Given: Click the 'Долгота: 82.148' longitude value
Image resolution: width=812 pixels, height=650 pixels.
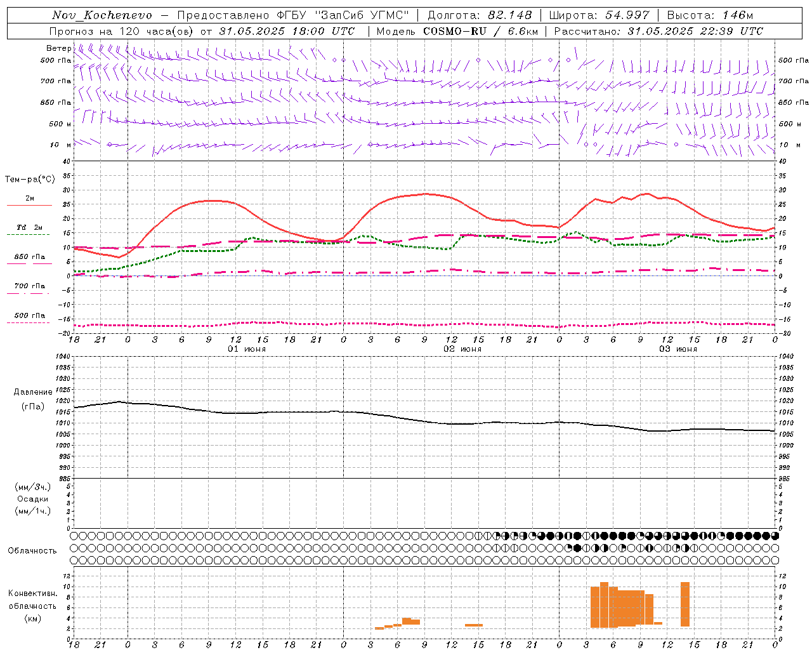Looking at the screenshot, I should 480,15.
